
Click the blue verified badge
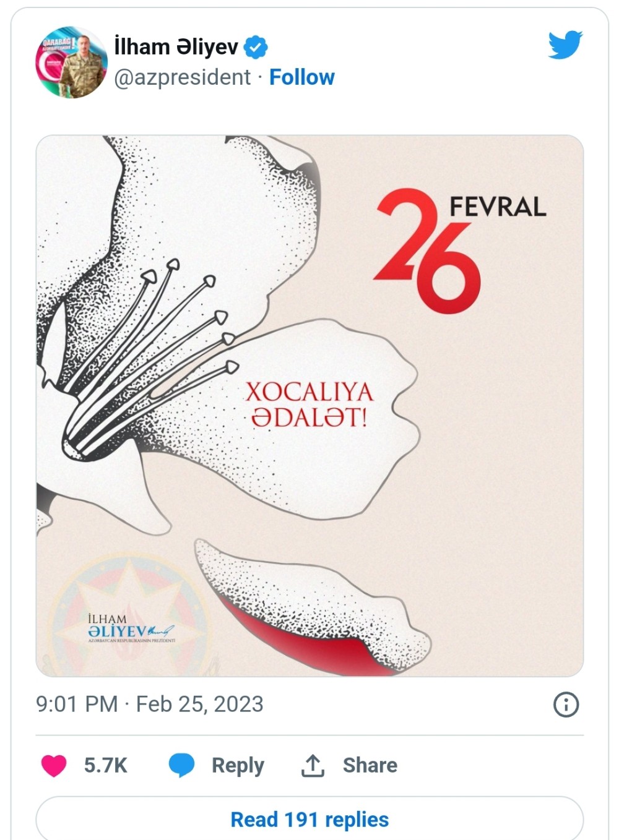pyautogui.click(x=255, y=47)
